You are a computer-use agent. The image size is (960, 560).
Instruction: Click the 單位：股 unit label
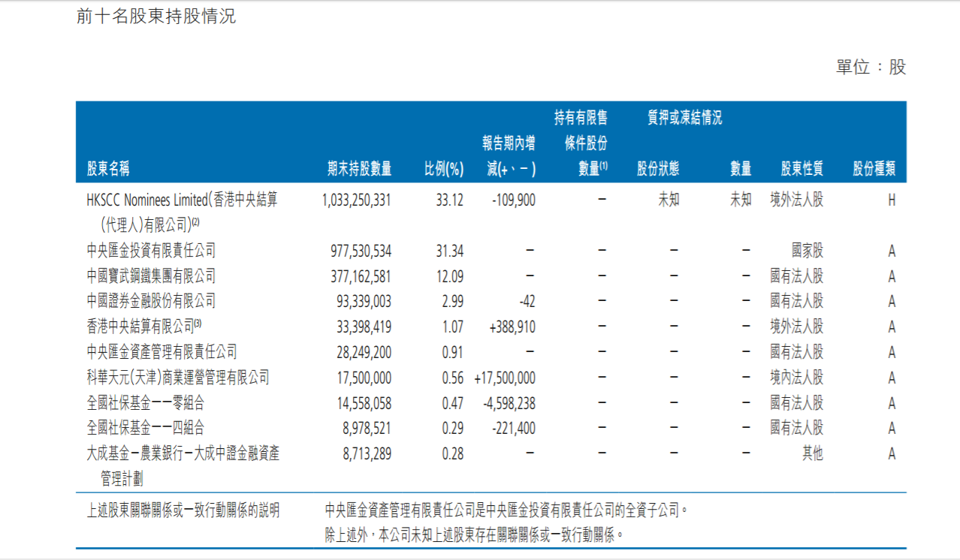(871, 67)
